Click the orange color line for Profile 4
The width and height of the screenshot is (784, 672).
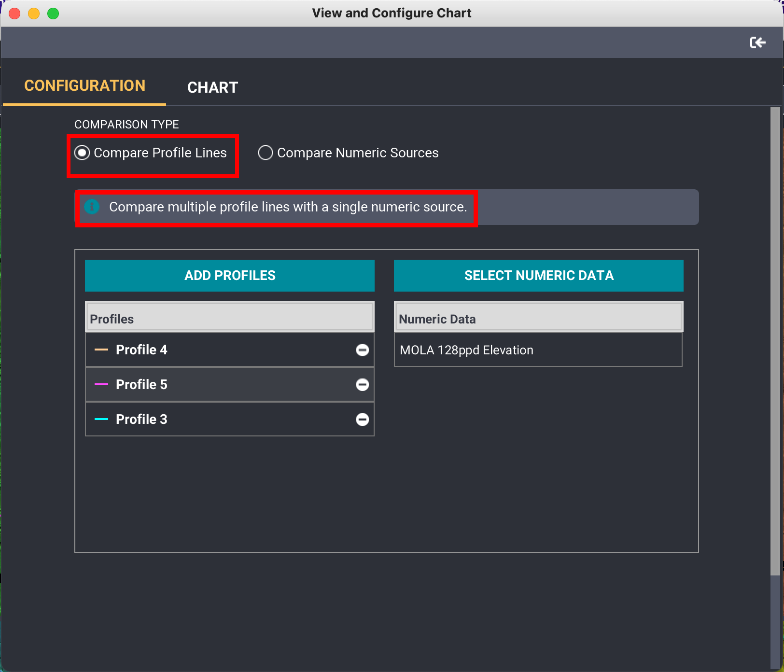click(101, 350)
